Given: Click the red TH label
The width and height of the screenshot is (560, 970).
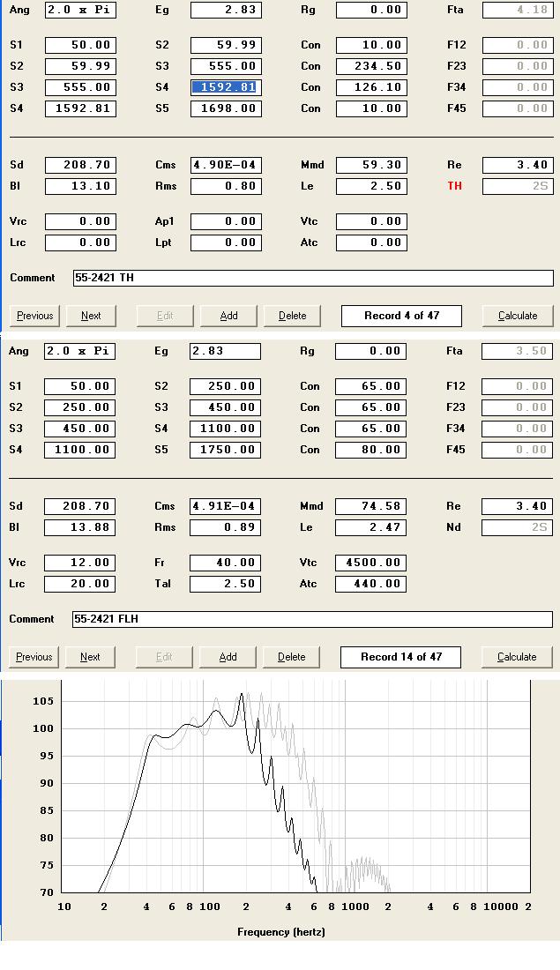Looking at the screenshot, I should (455, 186).
